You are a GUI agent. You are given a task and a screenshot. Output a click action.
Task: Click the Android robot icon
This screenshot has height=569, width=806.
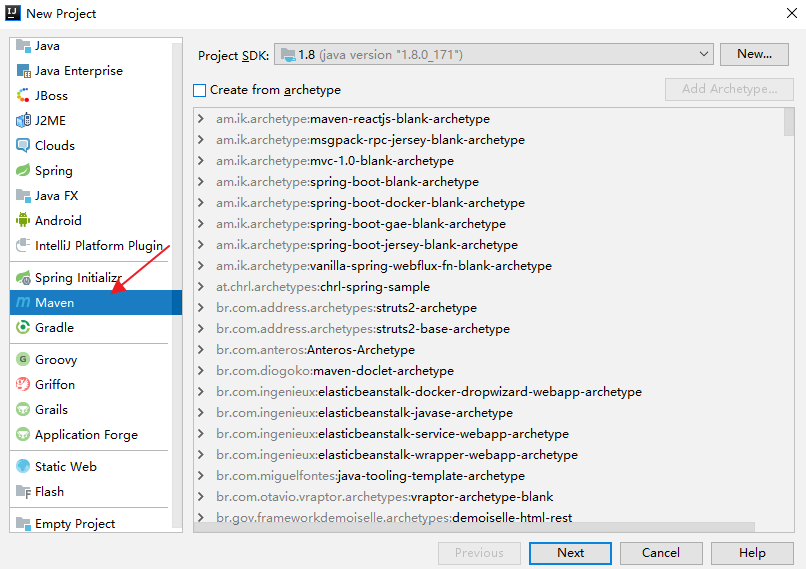click(23, 221)
